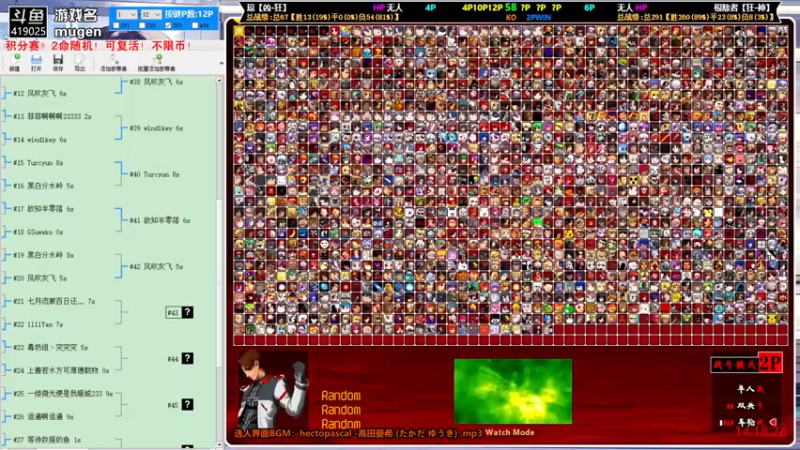Select bracket entry #13 菲菲啊啊啊23333
The height and width of the screenshot is (450, 800).
[x=52, y=116]
